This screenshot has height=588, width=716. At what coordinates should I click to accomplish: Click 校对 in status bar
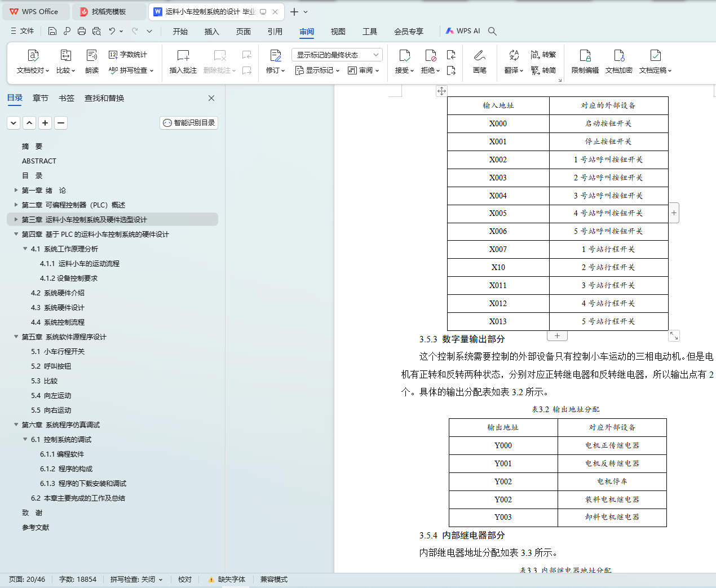(x=185, y=580)
